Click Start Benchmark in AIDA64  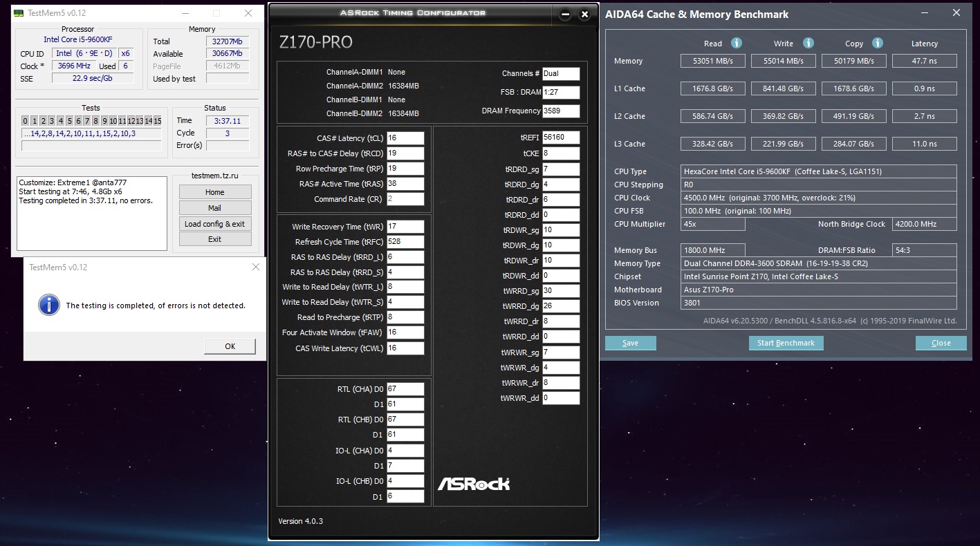786,343
